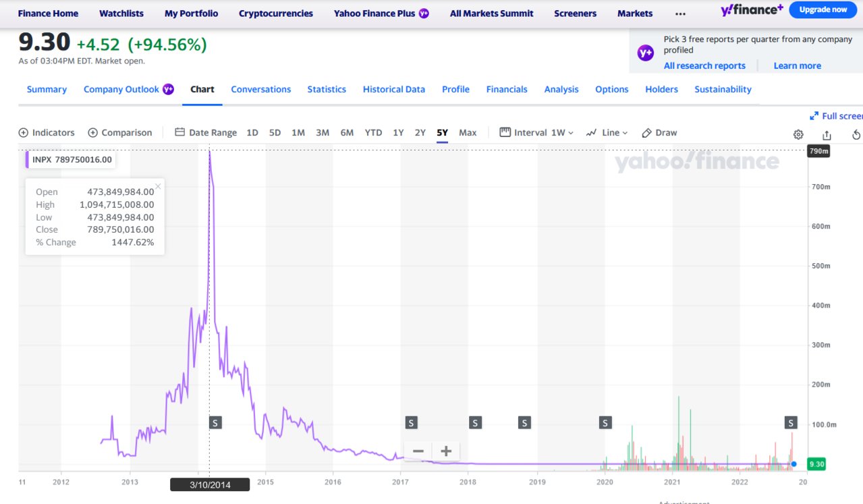Image resolution: width=863 pixels, height=504 pixels.
Task: Expand the Line chart type dropdown
Action: (607, 133)
